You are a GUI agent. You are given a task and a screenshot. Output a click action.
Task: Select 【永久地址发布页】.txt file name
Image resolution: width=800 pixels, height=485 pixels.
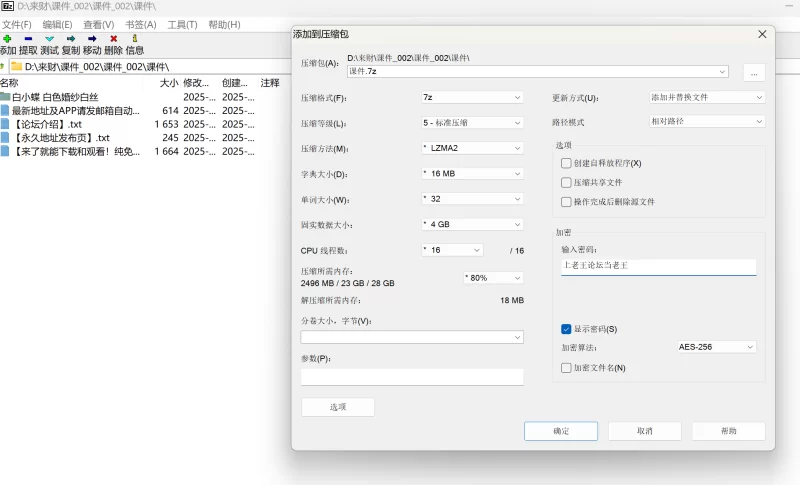coord(60,138)
